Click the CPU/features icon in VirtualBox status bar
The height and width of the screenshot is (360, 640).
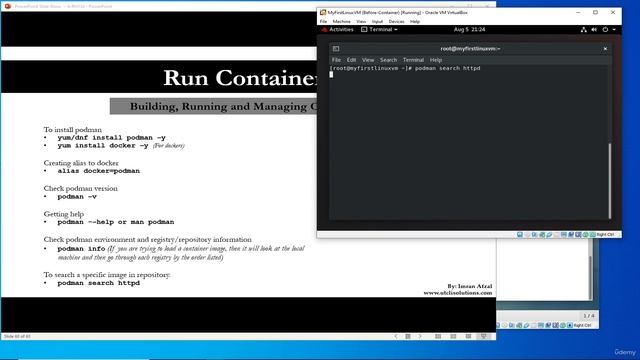(578, 235)
